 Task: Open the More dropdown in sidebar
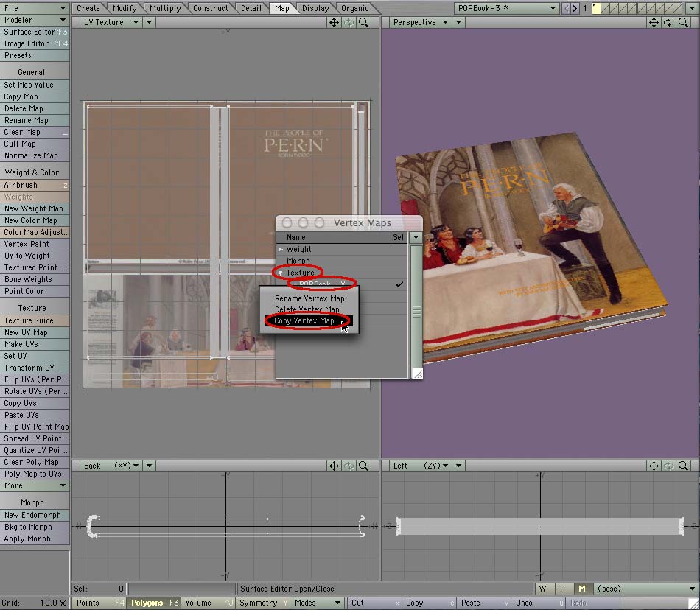pos(35,485)
